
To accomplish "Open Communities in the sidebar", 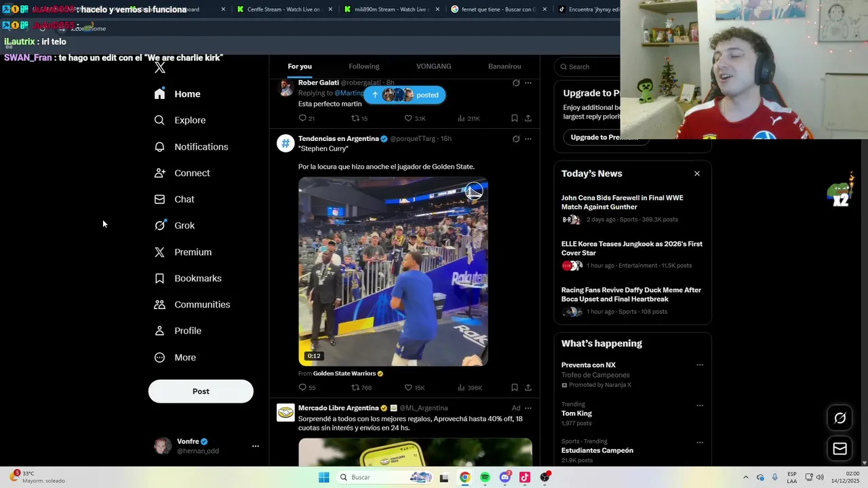I will click(x=192, y=305).
